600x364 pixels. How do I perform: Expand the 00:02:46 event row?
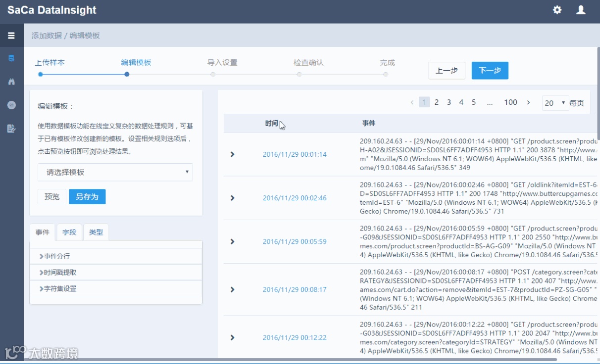(x=232, y=198)
